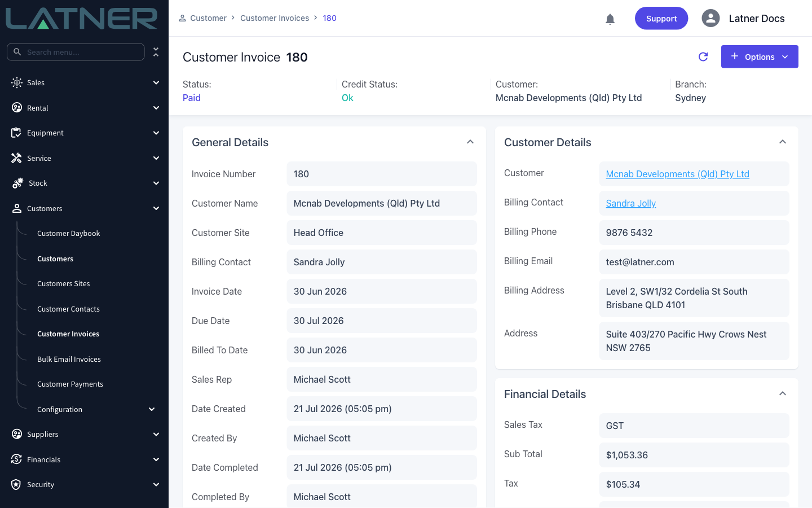Click the Sales Tax GST field
The image size is (812, 508).
point(694,426)
